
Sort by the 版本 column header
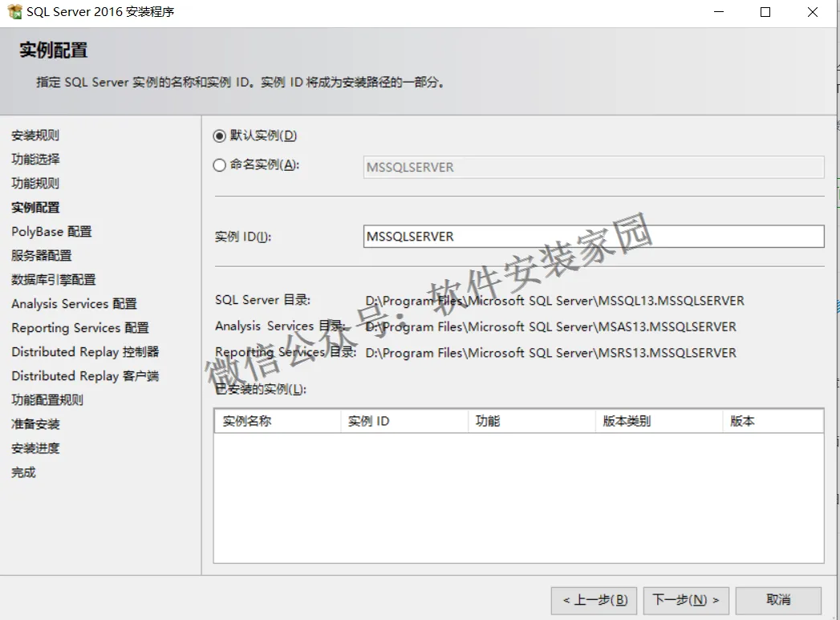[x=773, y=421]
